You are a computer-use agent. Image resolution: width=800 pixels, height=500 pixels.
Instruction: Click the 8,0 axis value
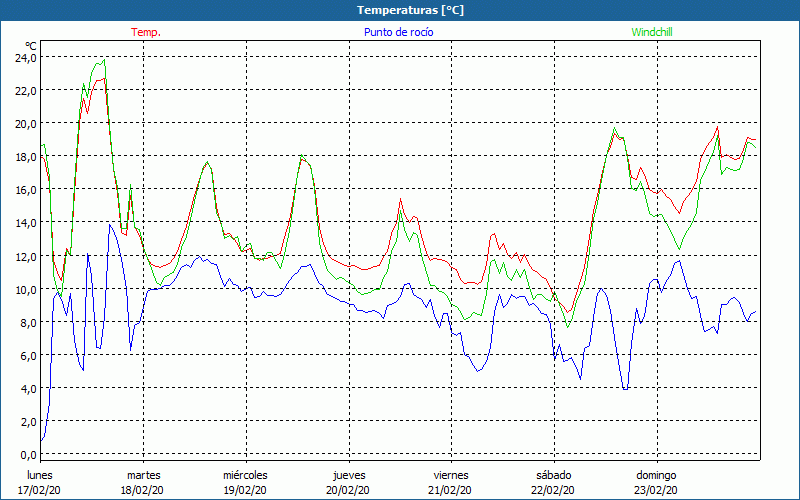tap(28, 322)
